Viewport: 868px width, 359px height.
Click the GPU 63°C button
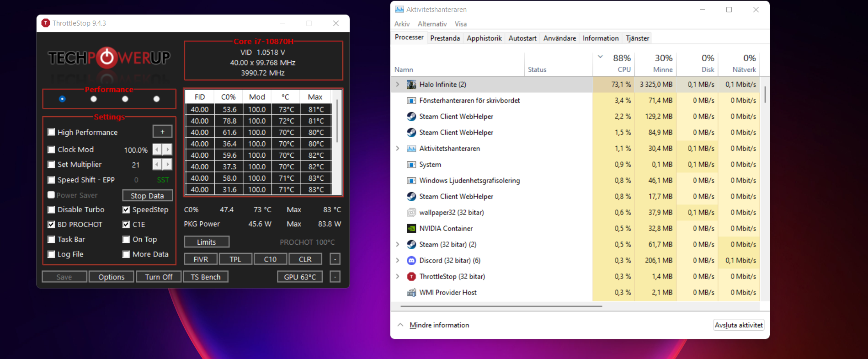(300, 277)
